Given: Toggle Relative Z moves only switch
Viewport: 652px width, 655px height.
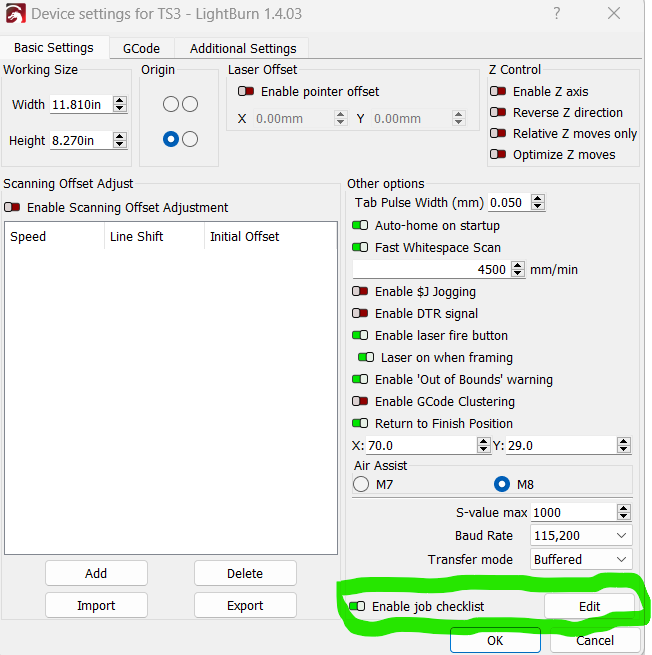Looking at the screenshot, I should [498, 133].
